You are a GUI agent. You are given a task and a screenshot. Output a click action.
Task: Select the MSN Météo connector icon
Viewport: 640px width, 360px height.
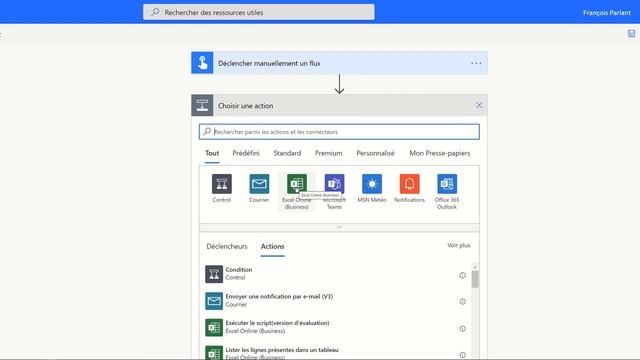pos(372,184)
